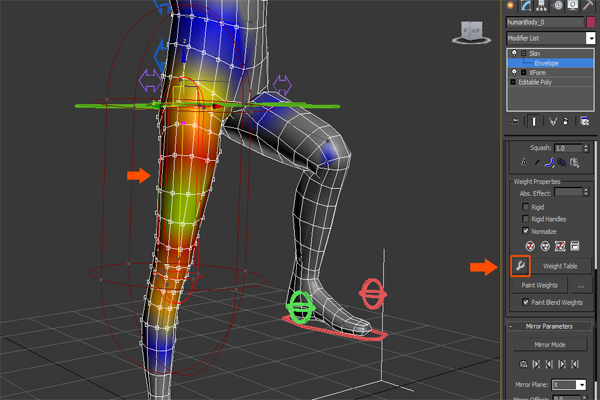Open the Utilities hammer tab
This screenshot has height=400, width=600.
click(x=588, y=5)
